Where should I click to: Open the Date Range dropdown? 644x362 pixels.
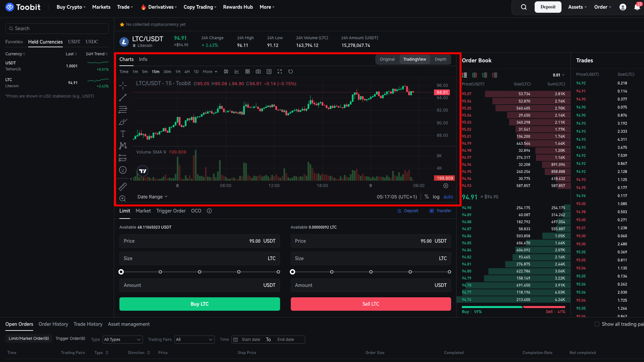152,197
